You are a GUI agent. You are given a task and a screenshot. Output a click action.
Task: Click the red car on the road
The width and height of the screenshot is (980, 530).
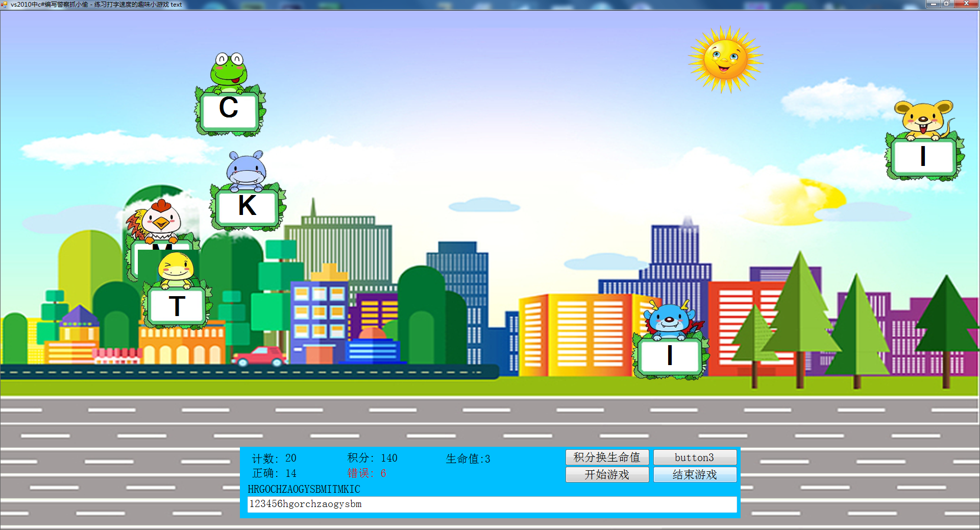259,356
